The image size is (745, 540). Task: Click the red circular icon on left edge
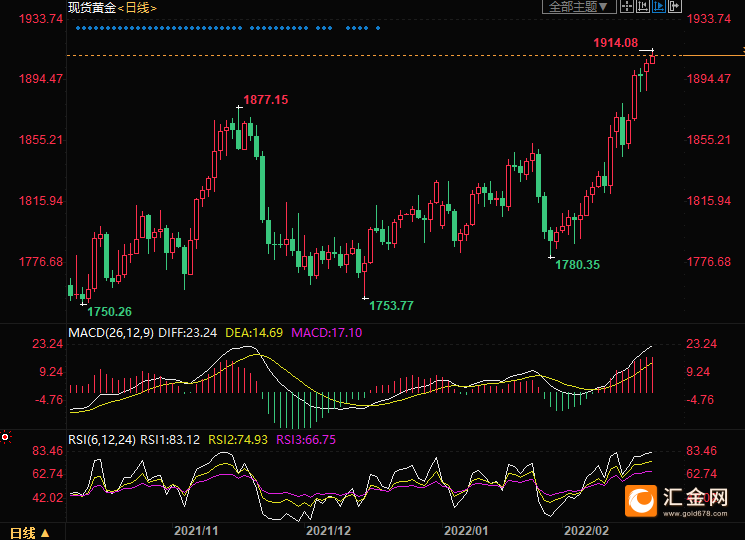(5, 437)
